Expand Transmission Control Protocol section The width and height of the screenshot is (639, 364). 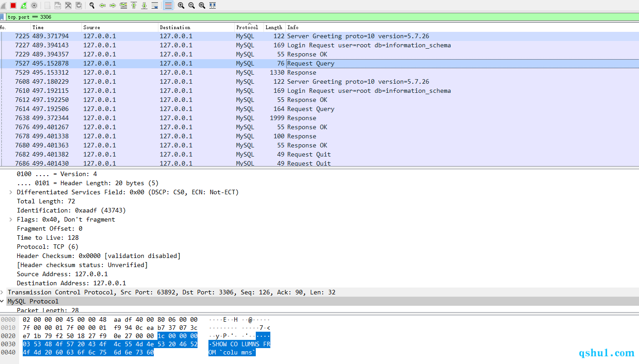[x=2, y=292]
